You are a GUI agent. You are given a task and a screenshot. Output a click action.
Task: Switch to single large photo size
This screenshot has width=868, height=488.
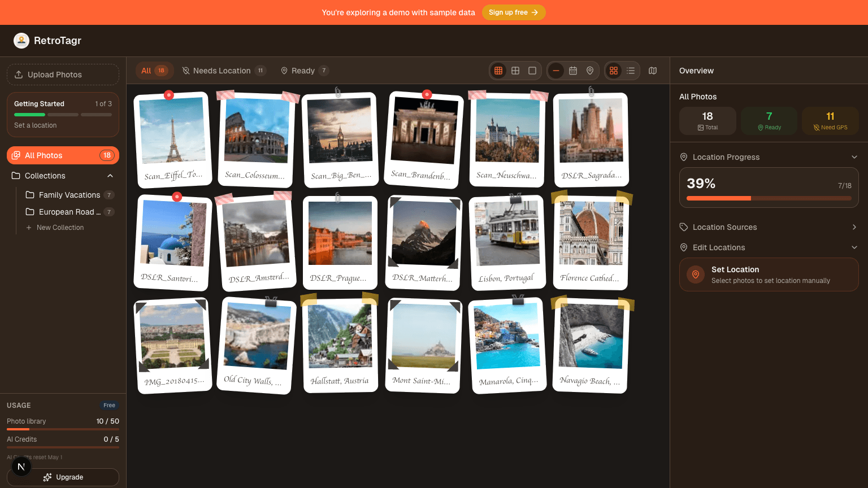coord(532,71)
